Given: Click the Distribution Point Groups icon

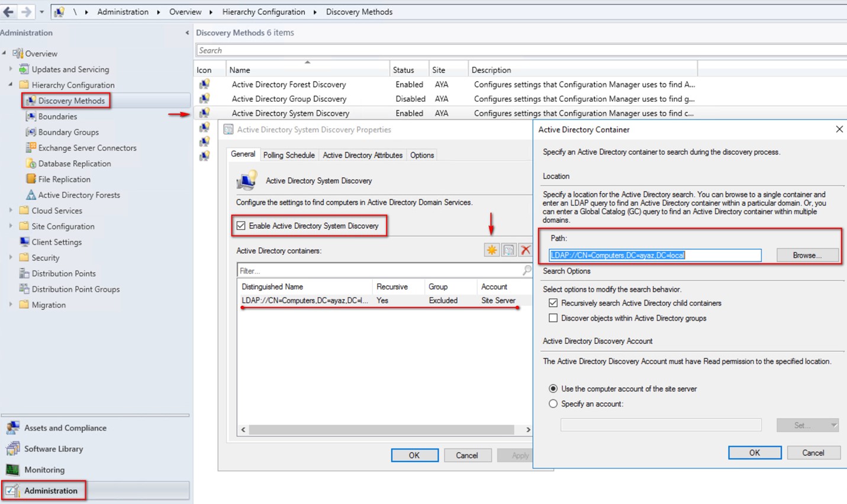Looking at the screenshot, I should point(24,289).
